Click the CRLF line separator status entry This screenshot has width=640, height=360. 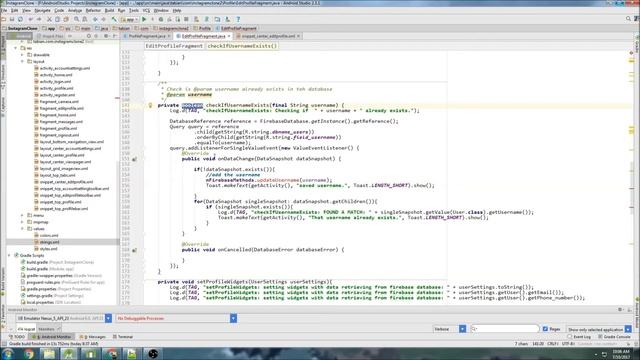(552, 344)
